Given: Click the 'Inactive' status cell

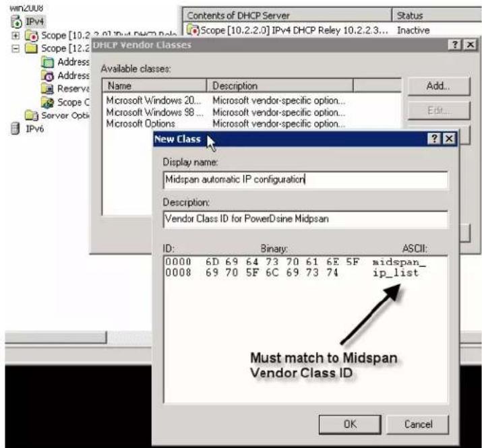Looking at the screenshot, I should click(413, 30).
